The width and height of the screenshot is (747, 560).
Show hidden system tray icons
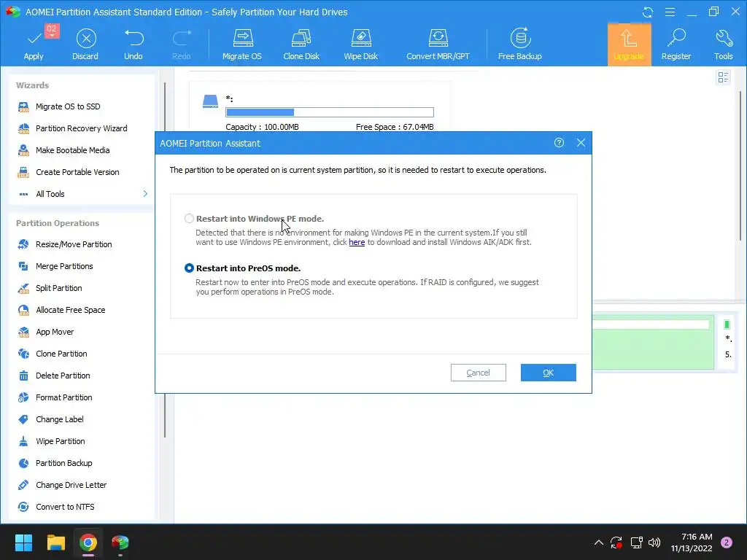tap(599, 542)
